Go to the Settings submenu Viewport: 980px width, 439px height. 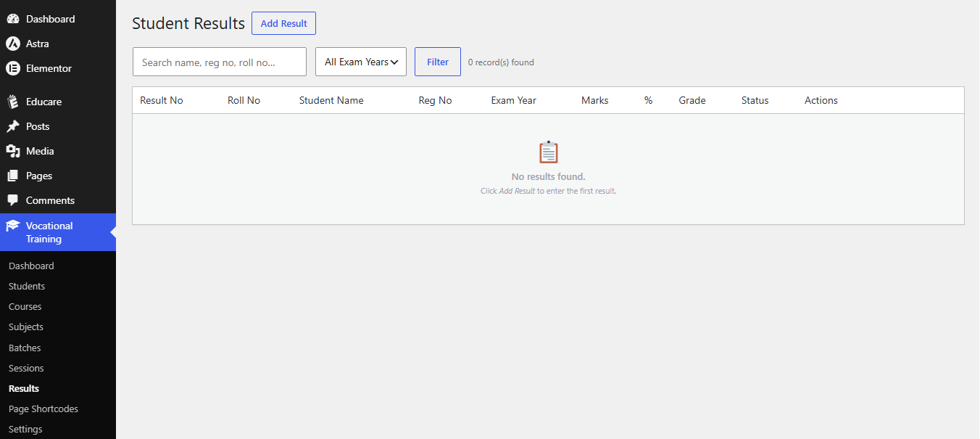point(25,429)
